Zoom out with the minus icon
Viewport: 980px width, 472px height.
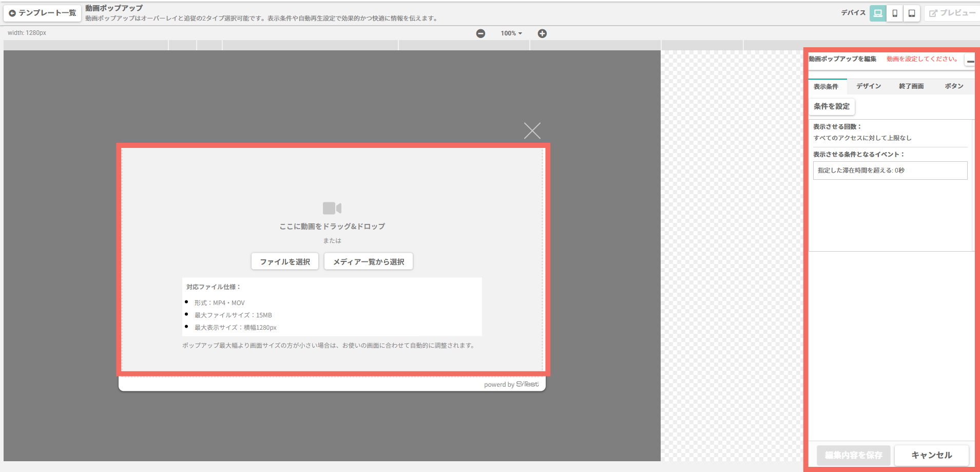click(x=481, y=33)
